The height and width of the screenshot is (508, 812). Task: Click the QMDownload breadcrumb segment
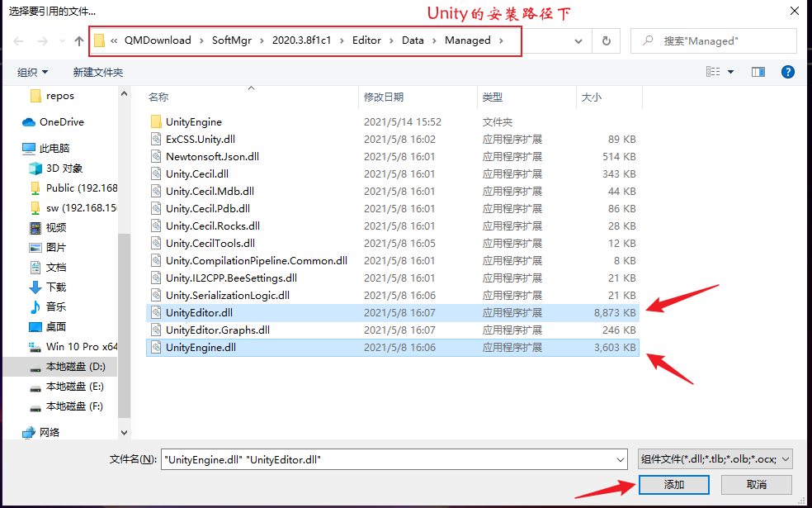pyautogui.click(x=158, y=40)
